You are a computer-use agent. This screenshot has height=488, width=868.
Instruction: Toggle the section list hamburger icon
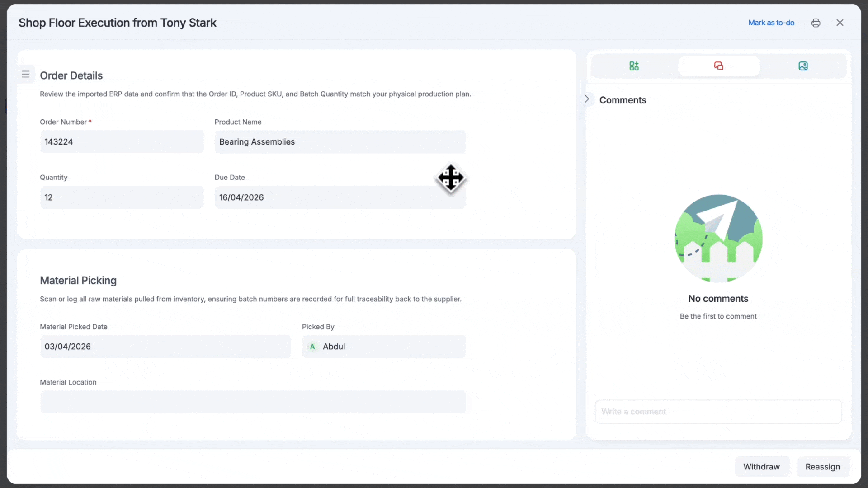[x=26, y=74]
